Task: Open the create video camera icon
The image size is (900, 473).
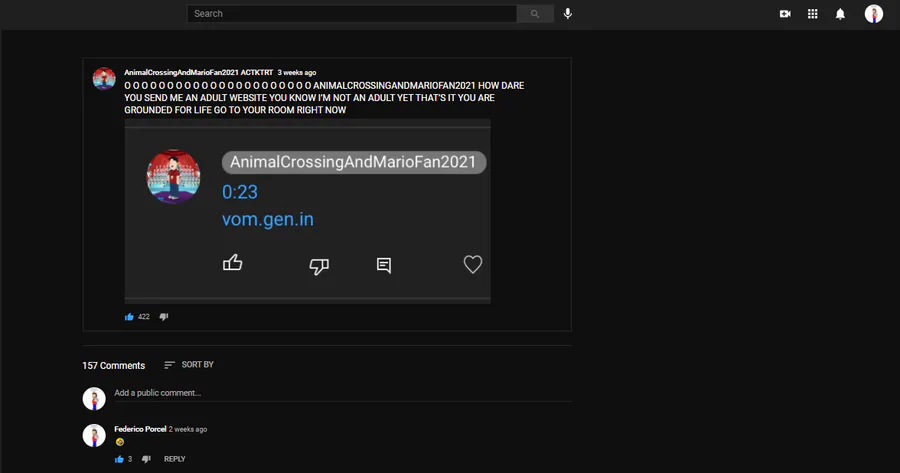Action: 785,14
